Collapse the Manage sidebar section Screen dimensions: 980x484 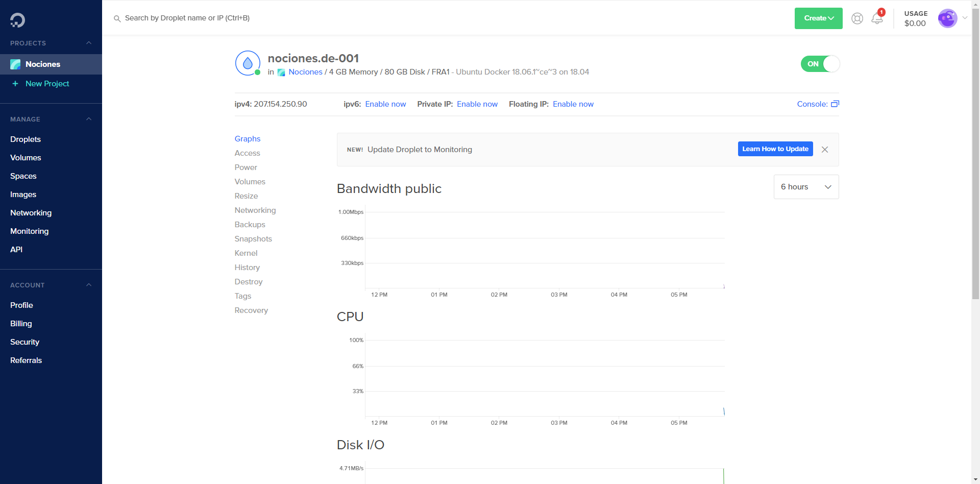coord(89,119)
